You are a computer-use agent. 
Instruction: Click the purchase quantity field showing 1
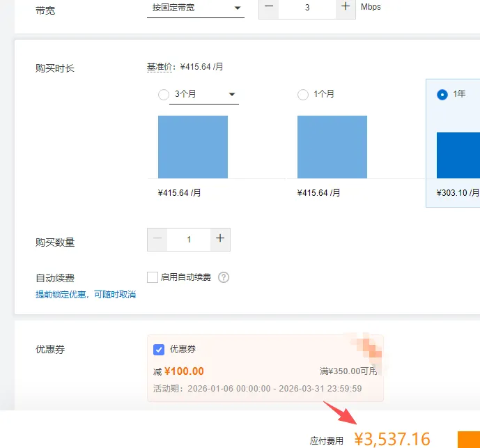coord(189,240)
